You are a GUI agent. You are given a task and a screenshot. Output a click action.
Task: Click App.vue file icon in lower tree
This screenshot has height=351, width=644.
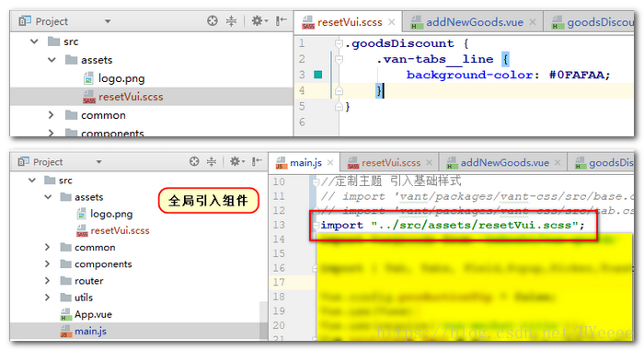[x=66, y=314]
